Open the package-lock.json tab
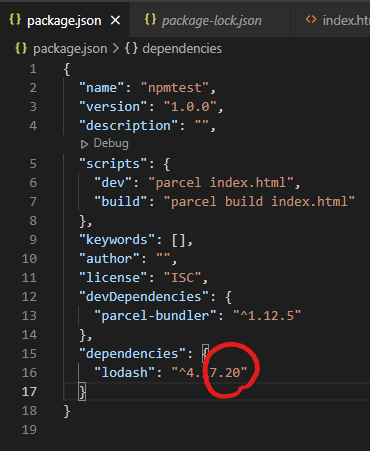The image size is (370, 451). tap(211, 21)
